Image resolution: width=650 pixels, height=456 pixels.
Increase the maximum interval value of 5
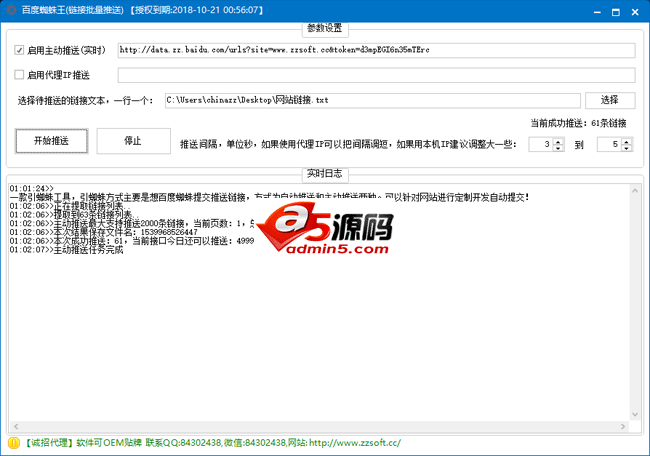point(627,141)
